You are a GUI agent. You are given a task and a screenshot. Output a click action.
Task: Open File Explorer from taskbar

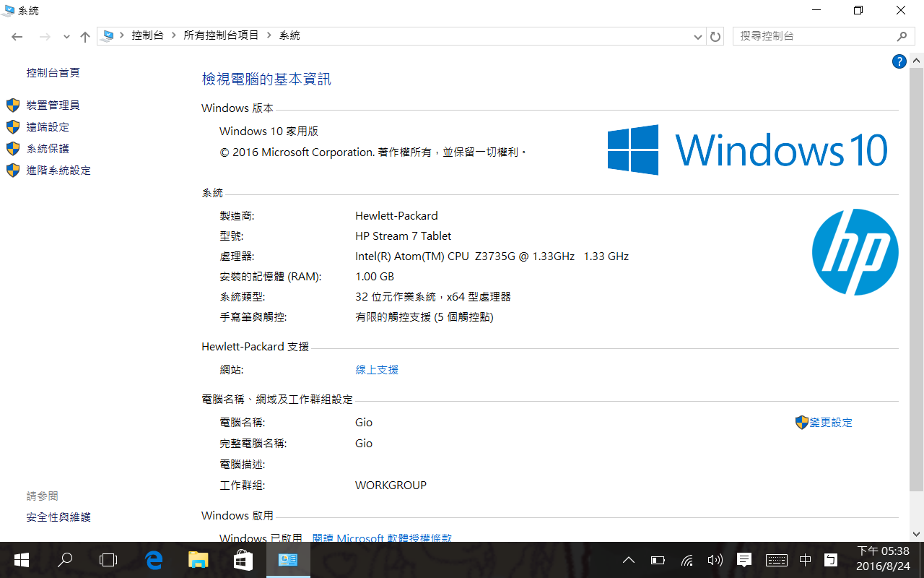pyautogui.click(x=198, y=560)
